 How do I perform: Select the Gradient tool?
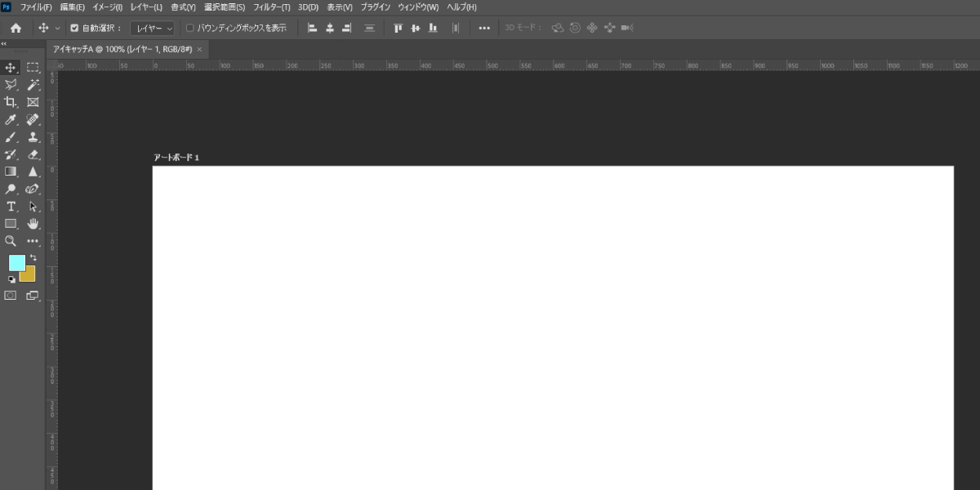[11, 171]
